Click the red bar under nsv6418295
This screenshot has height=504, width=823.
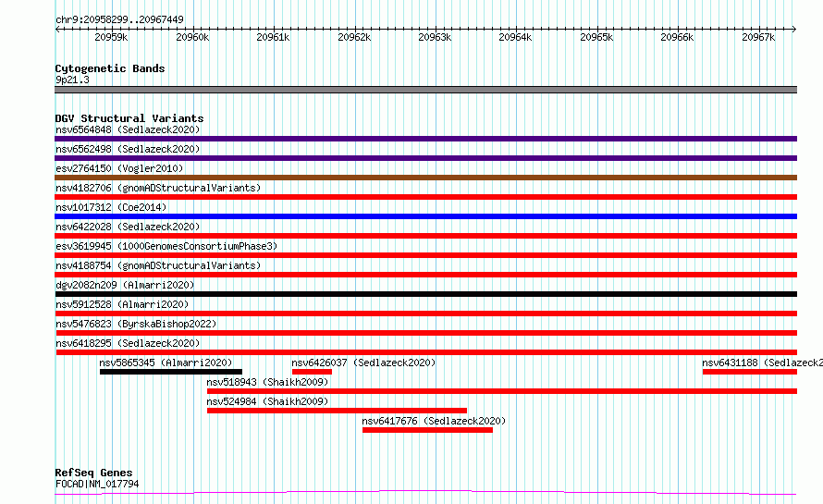pos(426,353)
